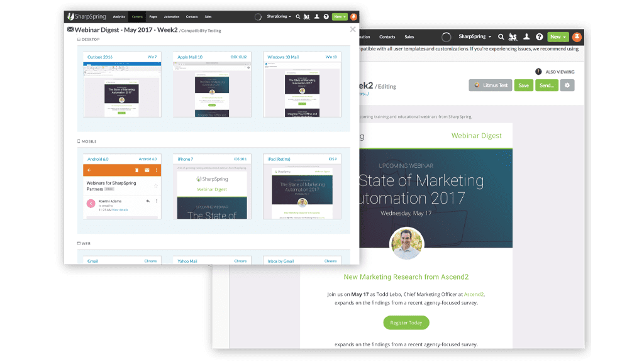The width and height of the screenshot is (644, 362).
Task: Click the speaker photo in the email banner
Action: (407, 244)
